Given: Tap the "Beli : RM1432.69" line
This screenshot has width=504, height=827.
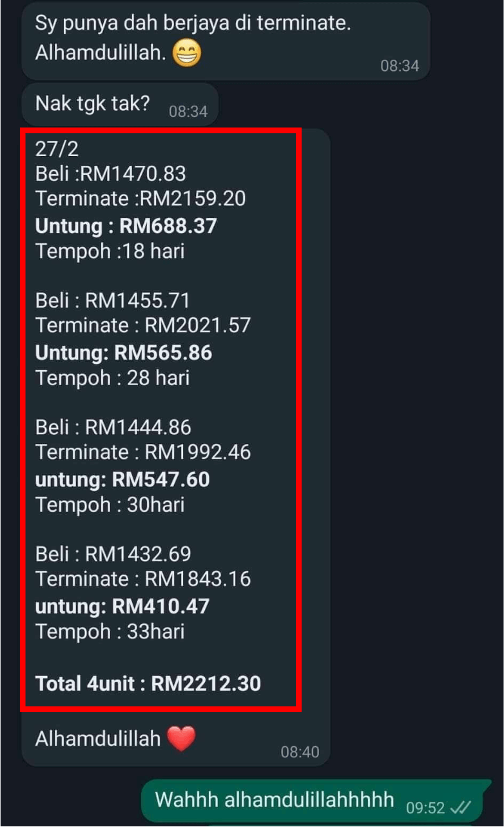Looking at the screenshot, I should coord(113,554).
